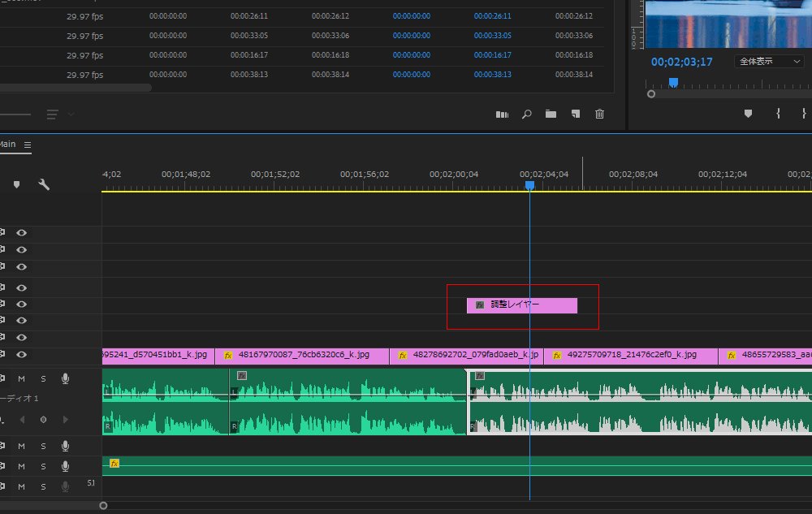Click the Add Marker icon in the timeline header

pyautogui.click(x=16, y=184)
